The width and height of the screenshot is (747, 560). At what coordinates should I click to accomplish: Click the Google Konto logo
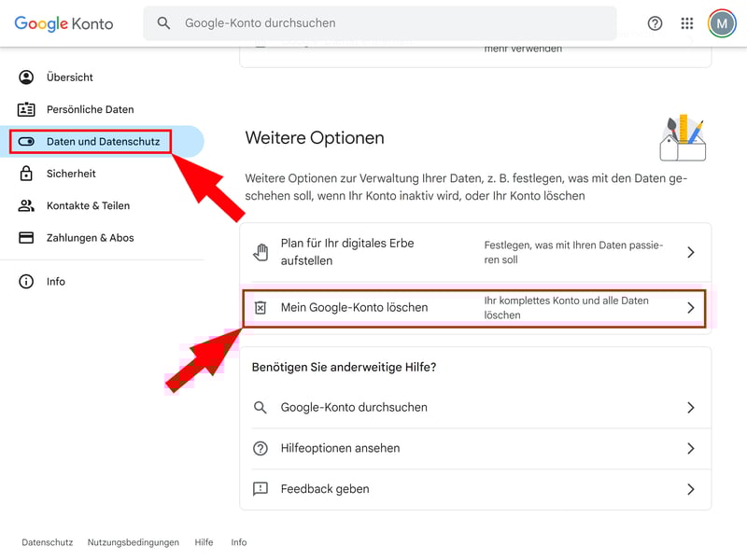(63, 23)
